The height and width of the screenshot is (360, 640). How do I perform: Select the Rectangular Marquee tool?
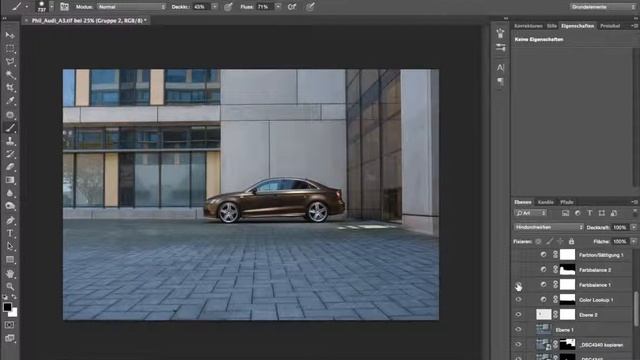pos(10,48)
